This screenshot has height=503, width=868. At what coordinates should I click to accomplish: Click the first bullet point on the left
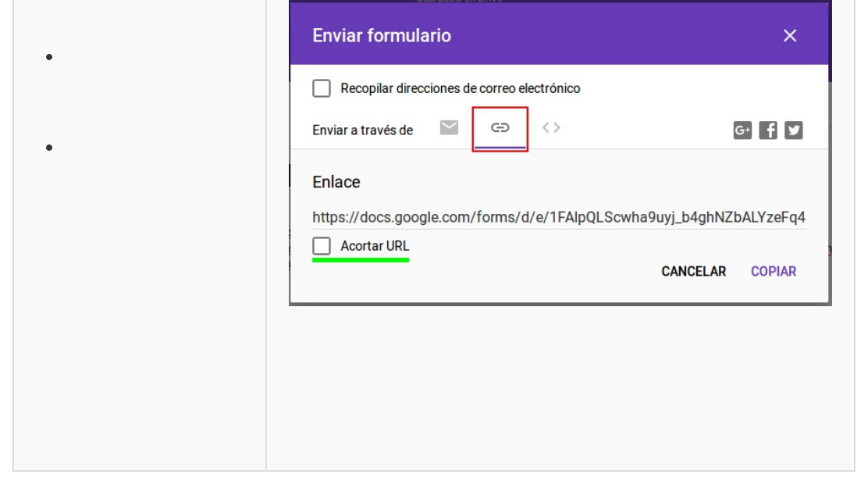coord(49,57)
